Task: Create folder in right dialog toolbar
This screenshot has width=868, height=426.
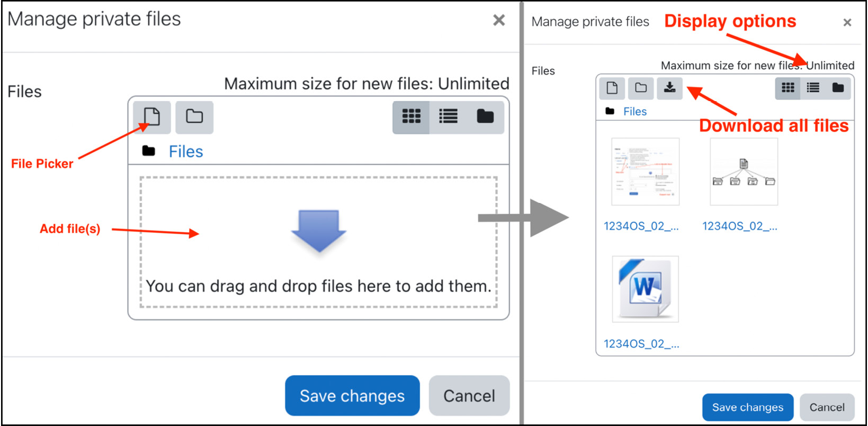Action: pos(641,88)
